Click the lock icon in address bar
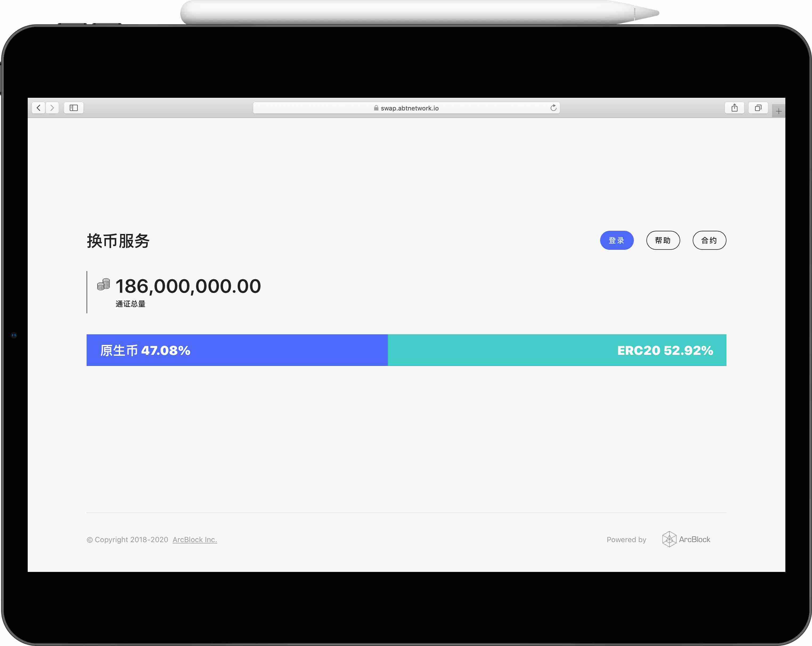 coord(376,108)
